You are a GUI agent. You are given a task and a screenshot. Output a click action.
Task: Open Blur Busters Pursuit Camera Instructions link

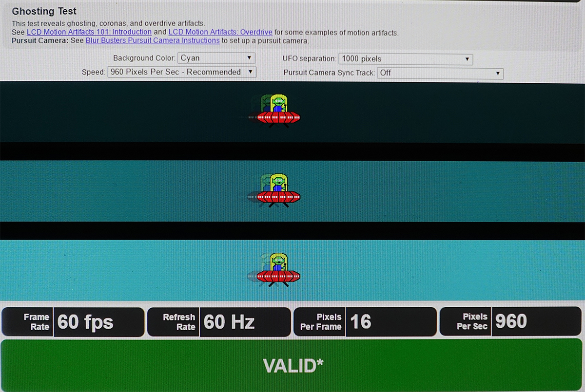153,40
